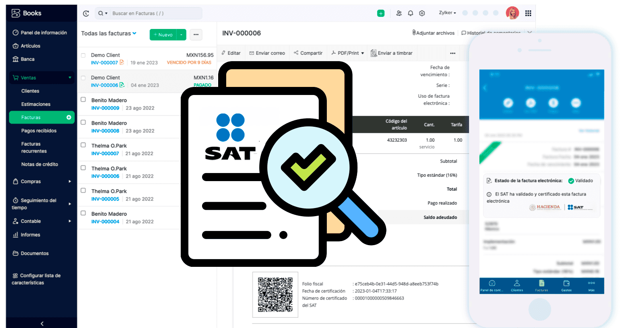Open Facturas recurrentes
644x328 pixels.
tap(34, 147)
